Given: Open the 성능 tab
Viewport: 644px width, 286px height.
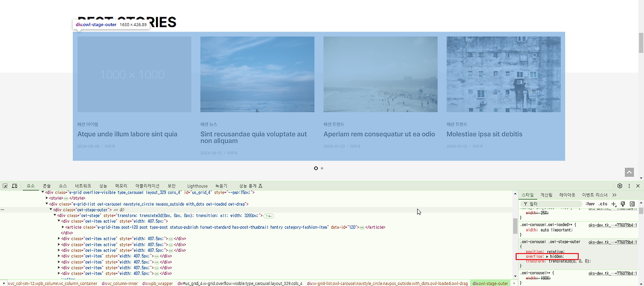Looking at the screenshot, I should (103, 186).
